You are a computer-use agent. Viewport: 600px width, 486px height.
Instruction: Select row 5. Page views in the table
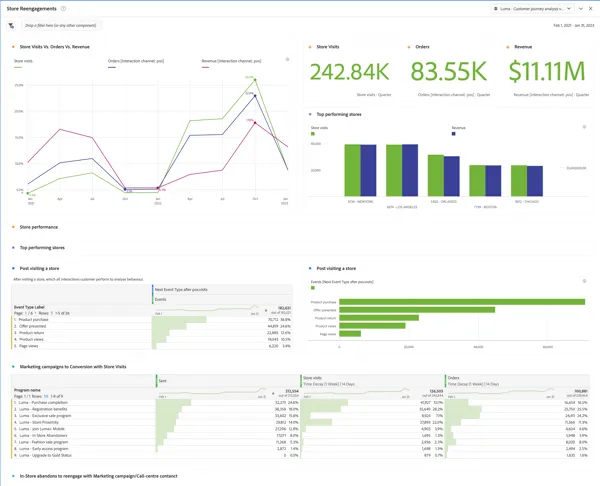click(x=152, y=346)
